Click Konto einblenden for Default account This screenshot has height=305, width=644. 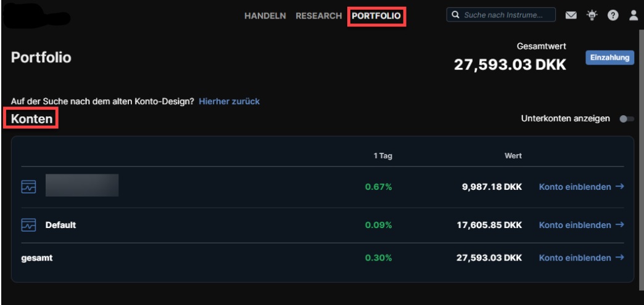[575, 226]
